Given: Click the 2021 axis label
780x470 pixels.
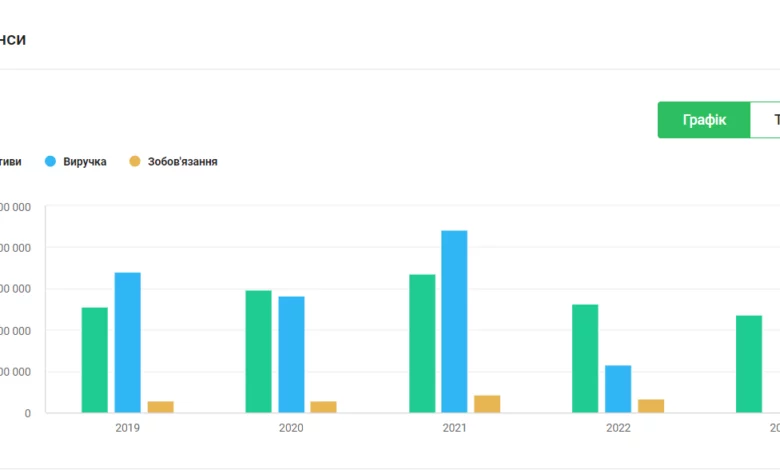Looking at the screenshot, I should click(455, 428).
